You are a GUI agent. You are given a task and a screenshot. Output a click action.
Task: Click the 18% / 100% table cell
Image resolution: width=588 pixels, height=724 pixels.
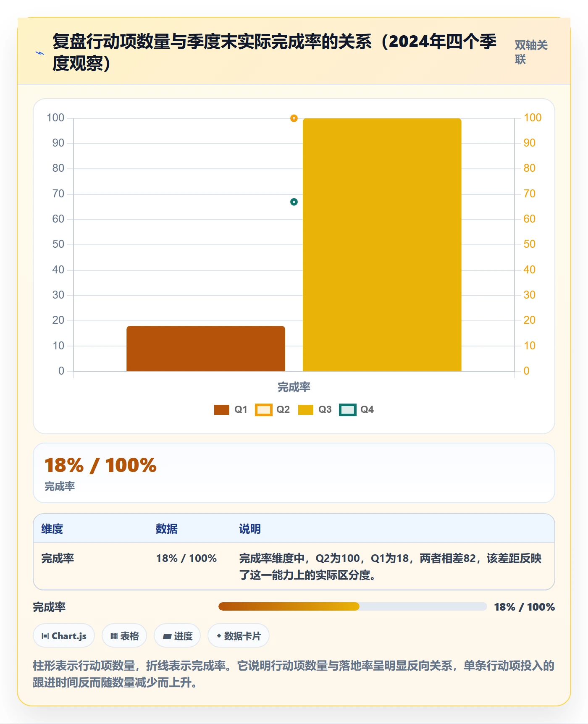point(186,558)
